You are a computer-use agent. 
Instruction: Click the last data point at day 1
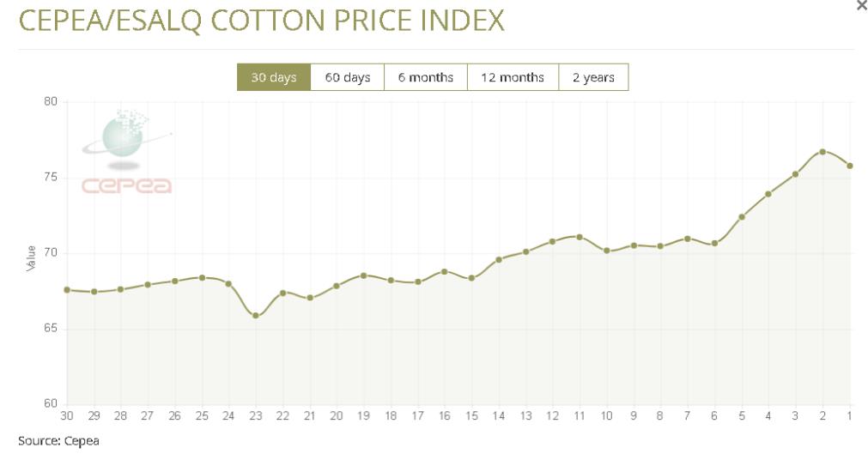[850, 166]
